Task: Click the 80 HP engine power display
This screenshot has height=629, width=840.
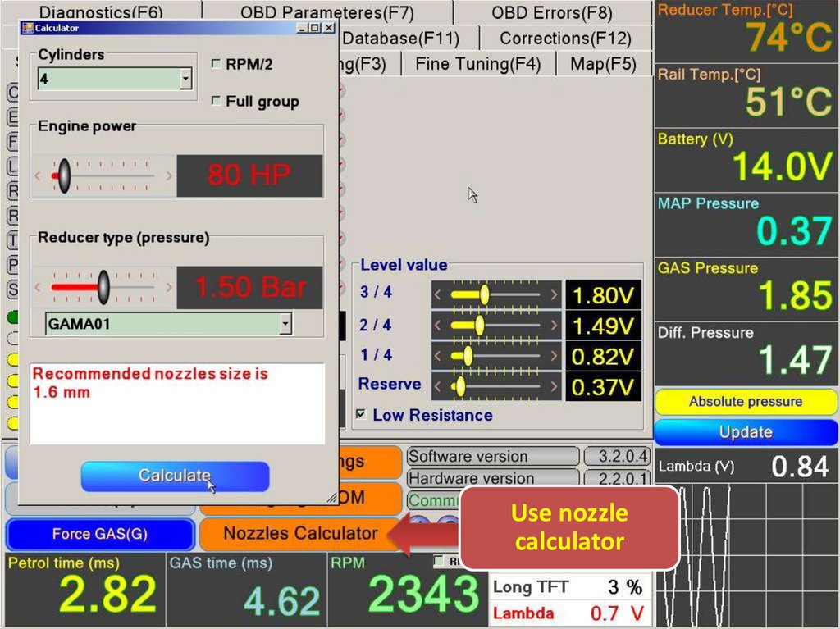Action: click(x=249, y=175)
